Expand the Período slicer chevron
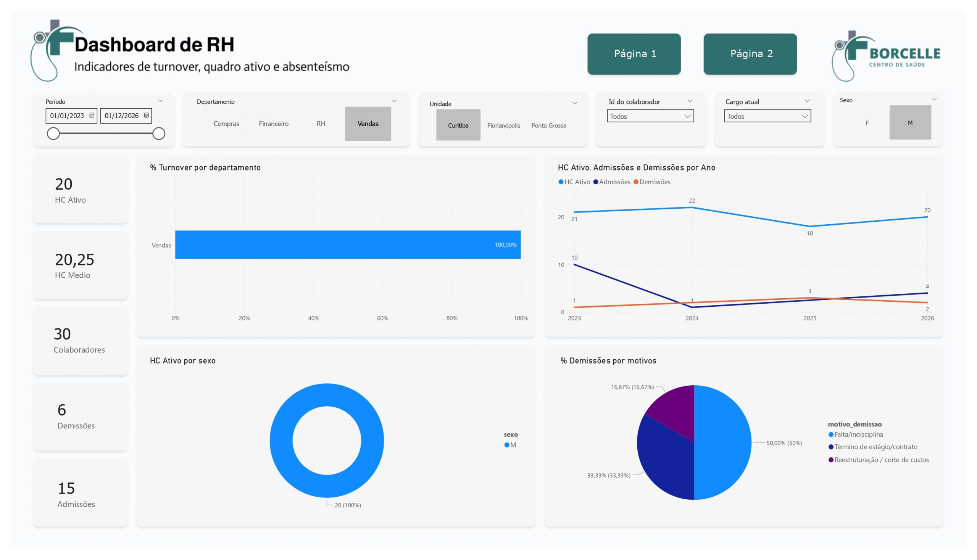 point(160,101)
